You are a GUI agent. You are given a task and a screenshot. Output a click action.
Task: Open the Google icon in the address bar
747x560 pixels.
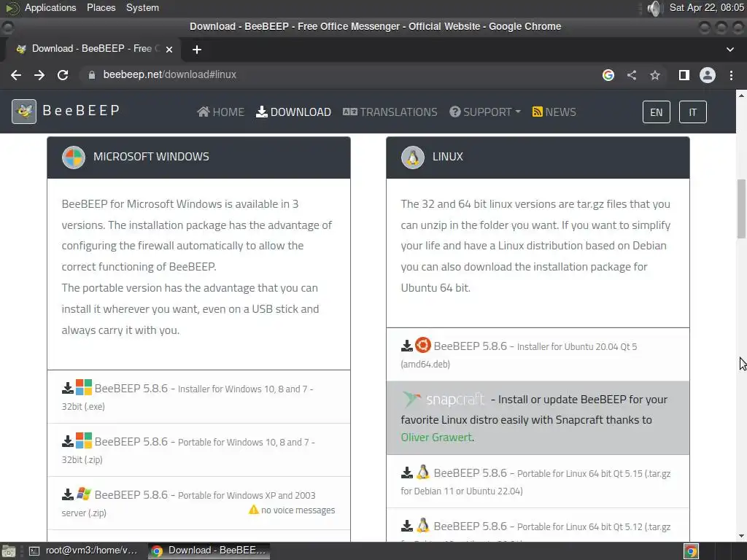[608, 75]
